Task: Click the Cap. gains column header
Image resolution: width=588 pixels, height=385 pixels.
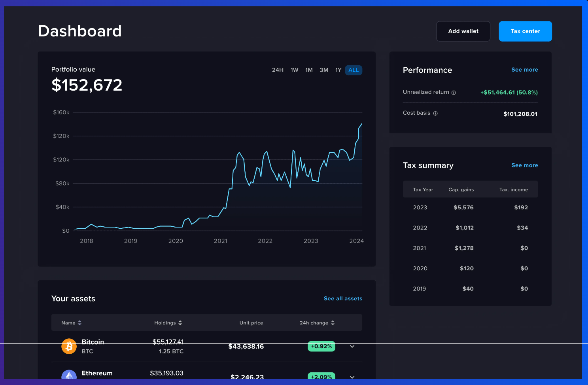Action: (461, 190)
